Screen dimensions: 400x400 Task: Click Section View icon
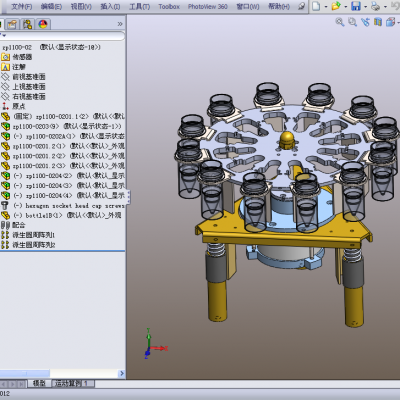pyautogui.click(x=378, y=22)
